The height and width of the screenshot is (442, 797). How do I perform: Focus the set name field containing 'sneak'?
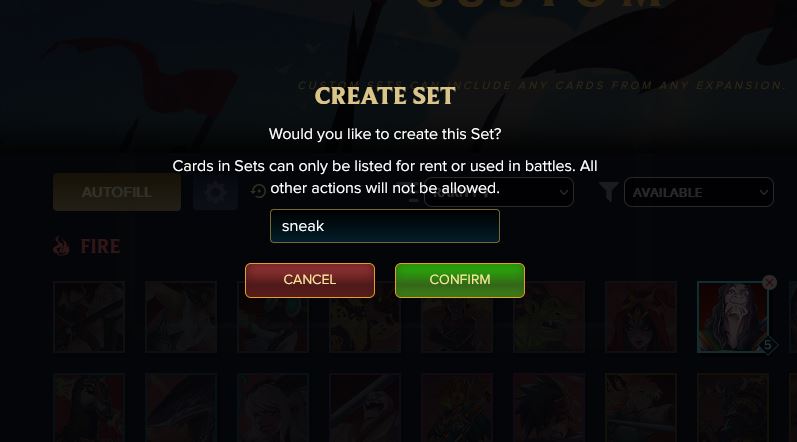385,226
